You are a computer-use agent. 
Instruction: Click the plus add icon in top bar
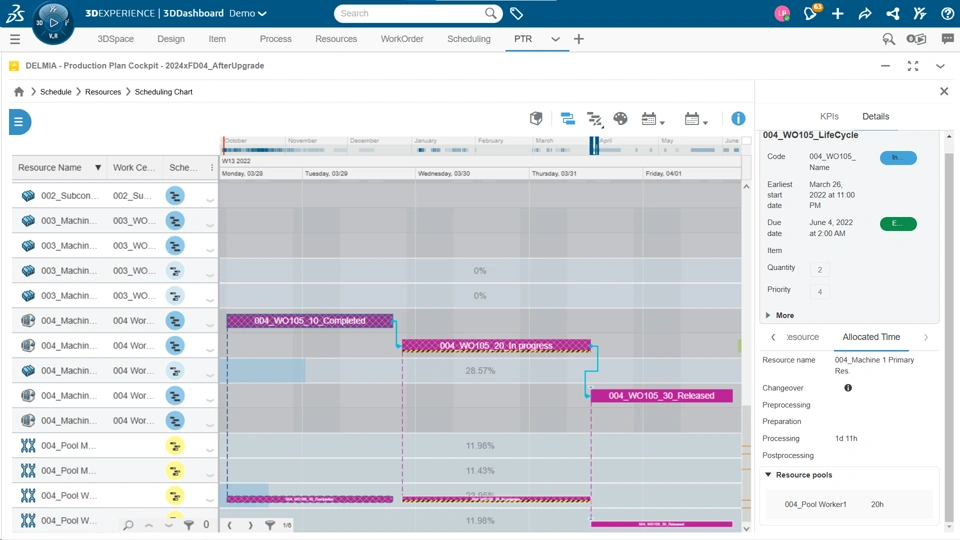838,13
